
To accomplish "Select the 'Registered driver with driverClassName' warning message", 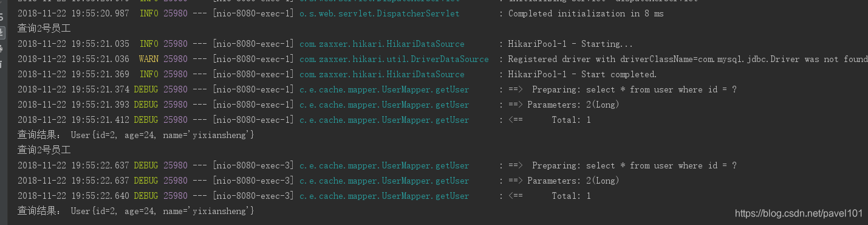I will tap(688, 59).
